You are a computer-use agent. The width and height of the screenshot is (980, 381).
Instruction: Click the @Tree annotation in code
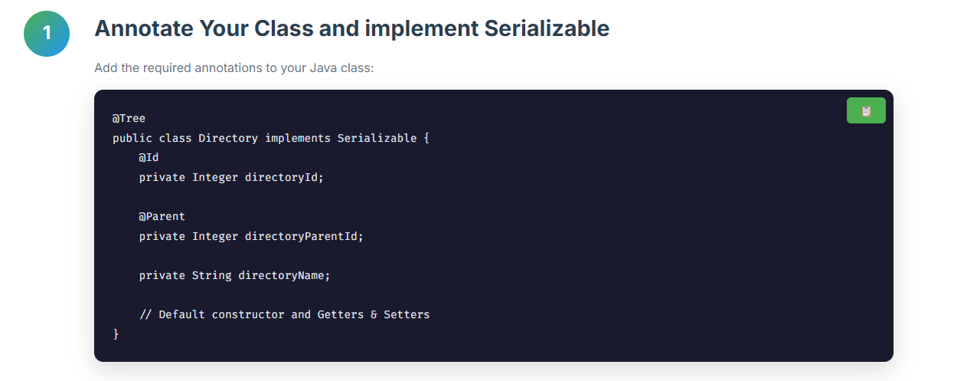click(129, 118)
